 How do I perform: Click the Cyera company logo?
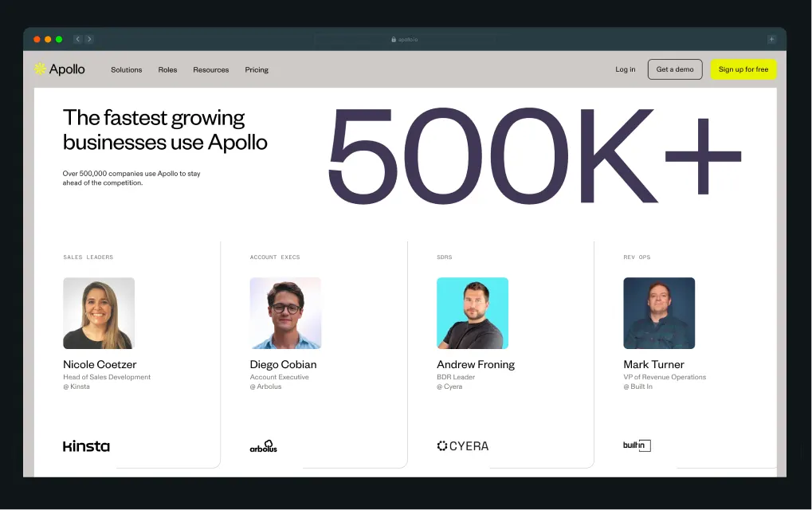pos(462,445)
